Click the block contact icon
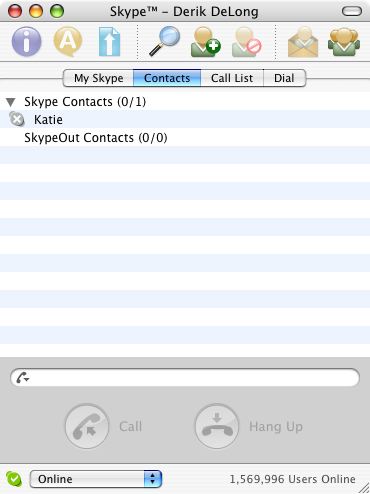 (247, 42)
